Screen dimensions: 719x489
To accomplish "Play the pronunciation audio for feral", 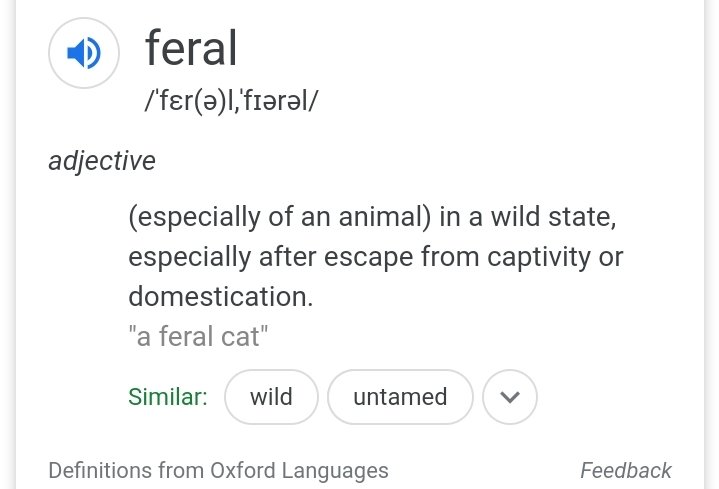I will [x=84, y=53].
